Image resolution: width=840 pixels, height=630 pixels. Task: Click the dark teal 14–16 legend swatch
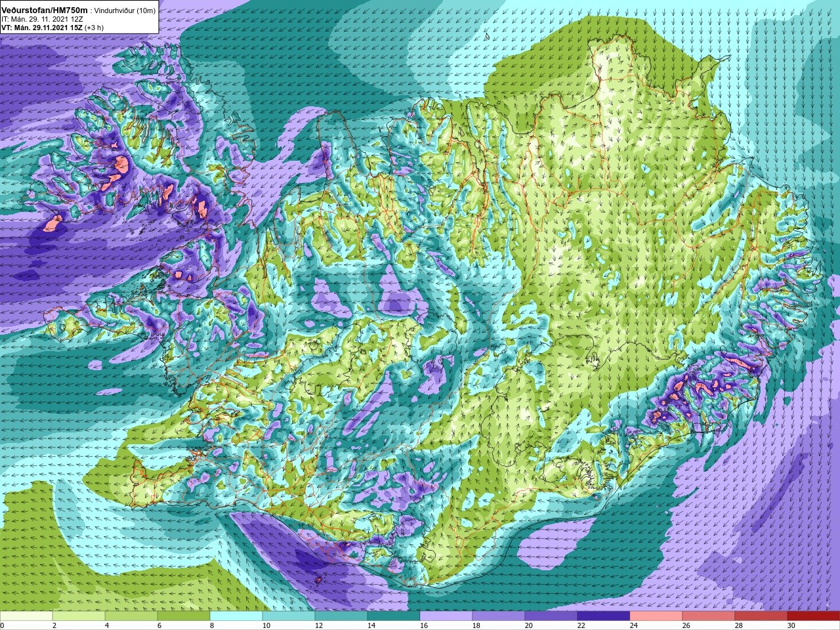click(394, 616)
